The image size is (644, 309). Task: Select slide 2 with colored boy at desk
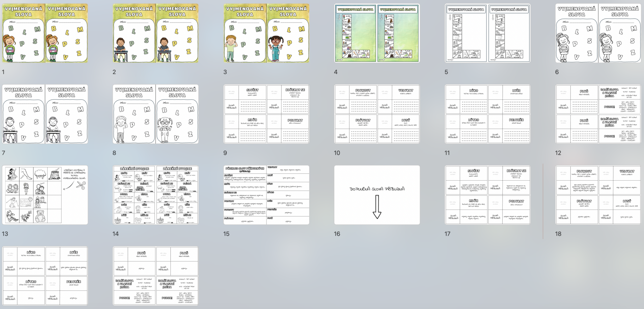point(156,33)
